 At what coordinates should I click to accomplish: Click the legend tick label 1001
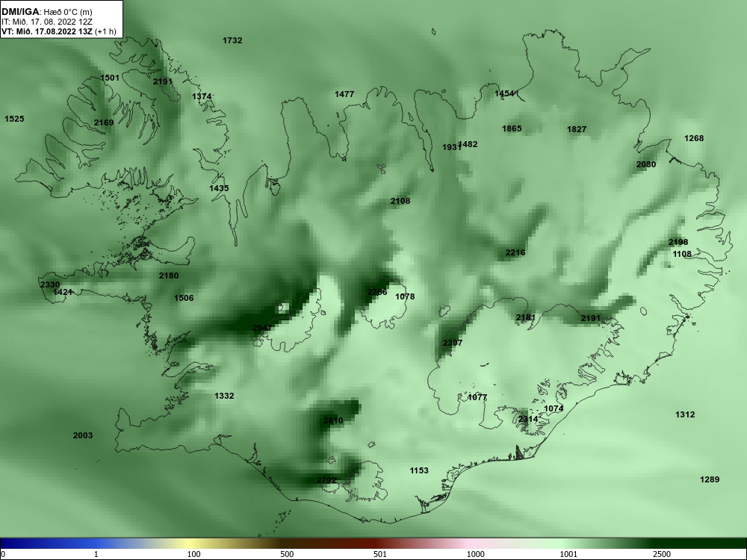(568, 554)
